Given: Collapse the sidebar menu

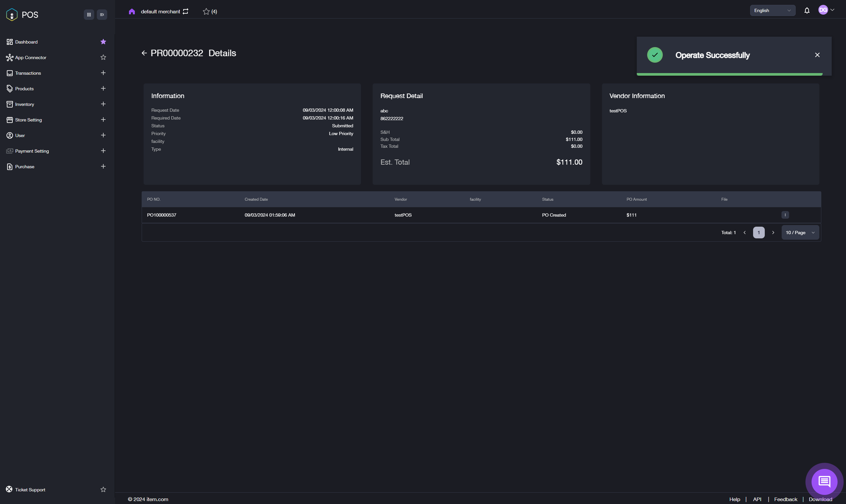Looking at the screenshot, I should [102, 15].
